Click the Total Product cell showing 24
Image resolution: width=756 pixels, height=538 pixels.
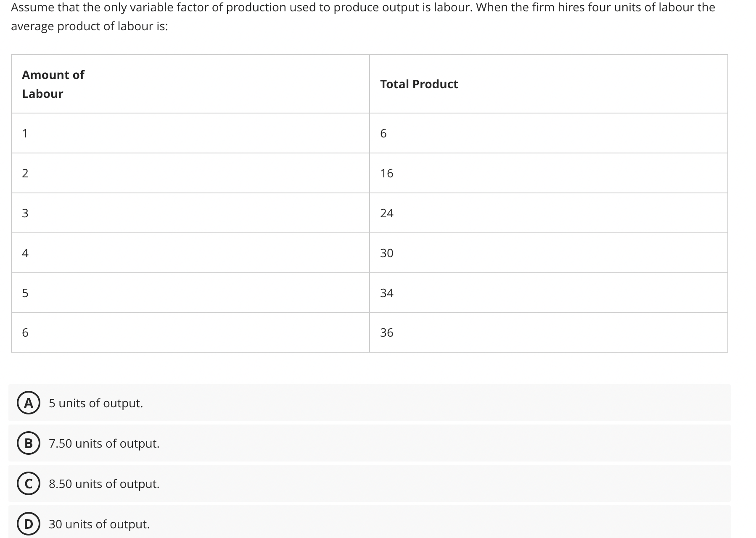pyautogui.click(x=387, y=213)
